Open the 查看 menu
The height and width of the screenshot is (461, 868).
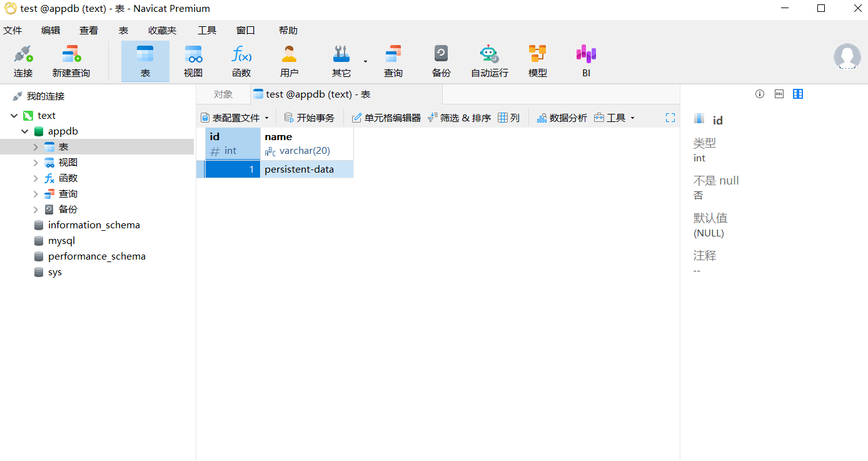89,30
